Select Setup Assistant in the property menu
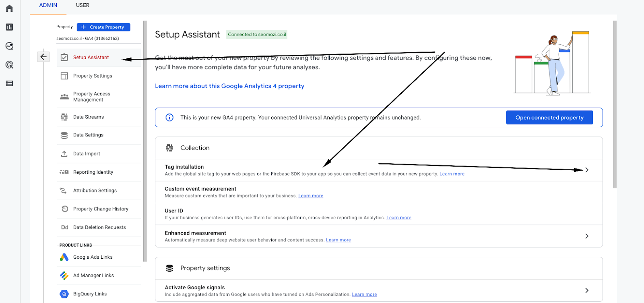 pos(91,58)
